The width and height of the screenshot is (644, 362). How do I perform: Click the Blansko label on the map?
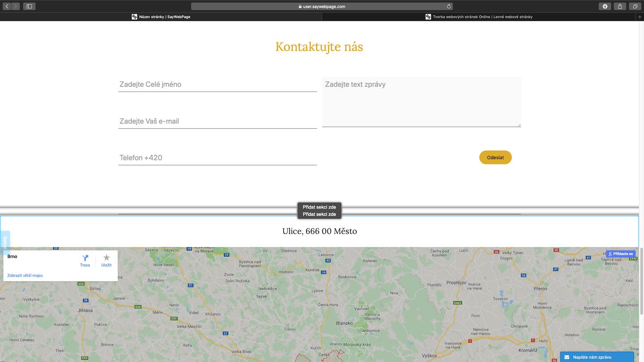344,323
